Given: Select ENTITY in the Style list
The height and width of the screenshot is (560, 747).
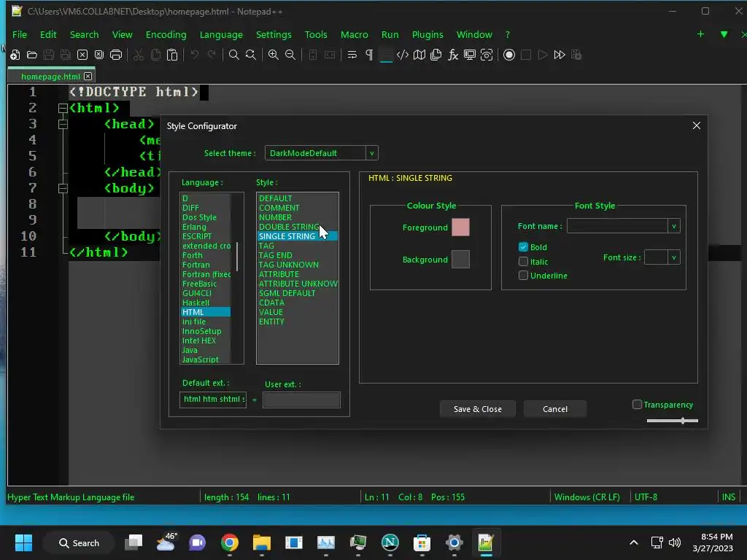Looking at the screenshot, I should coord(271,322).
